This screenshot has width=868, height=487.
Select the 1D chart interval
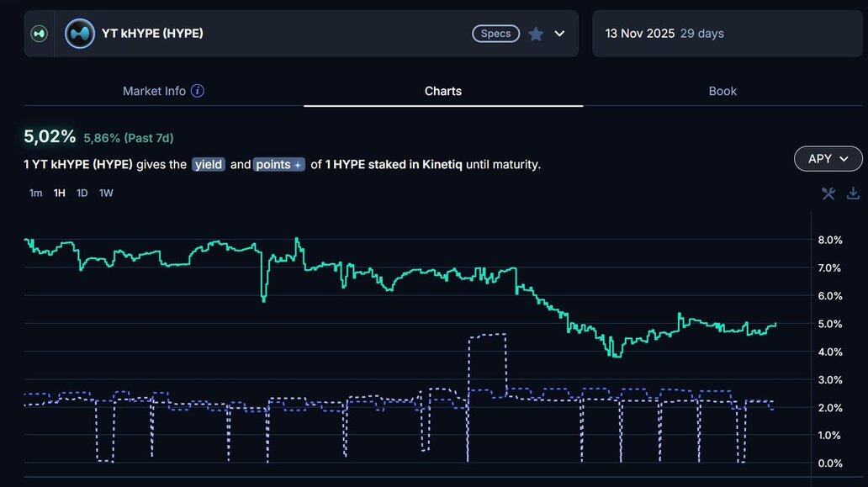click(x=82, y=193)
